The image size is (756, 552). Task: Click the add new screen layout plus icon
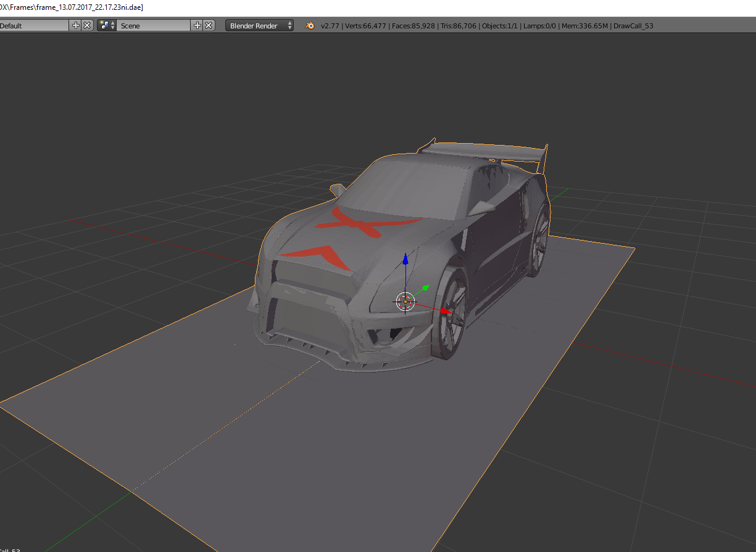tap(76, 25)
